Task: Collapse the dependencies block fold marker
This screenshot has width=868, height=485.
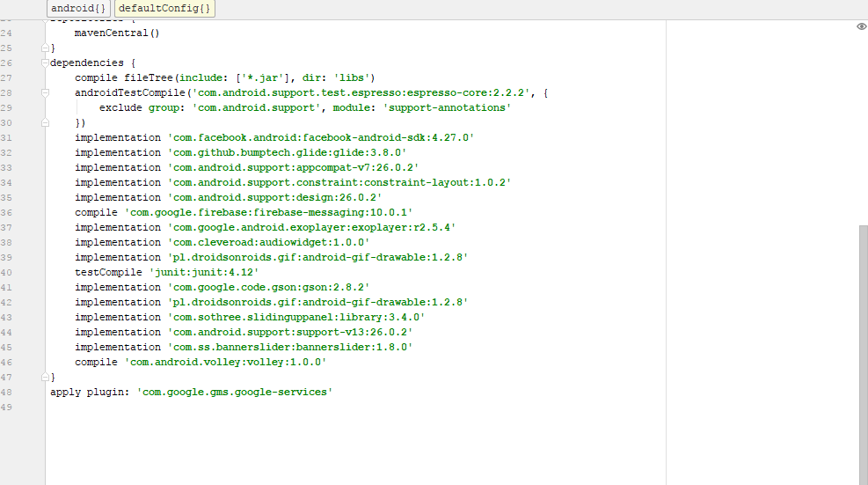Action: pos(46,63)
